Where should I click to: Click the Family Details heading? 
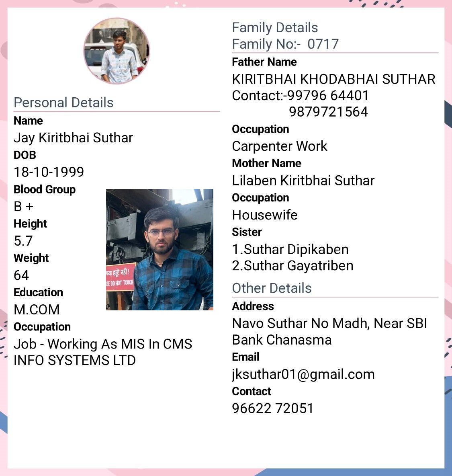click(x=275, y=28)
